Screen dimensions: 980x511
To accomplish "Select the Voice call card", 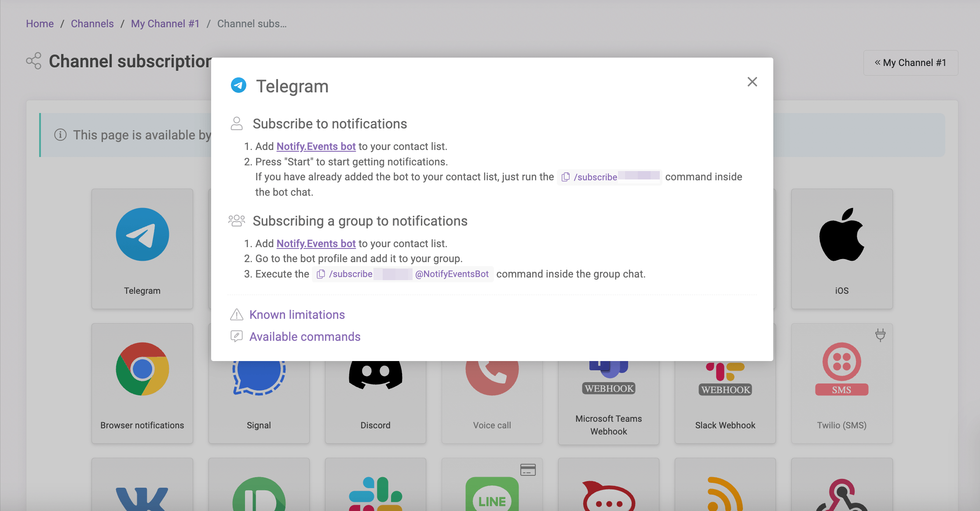I will tap(492, 401).
